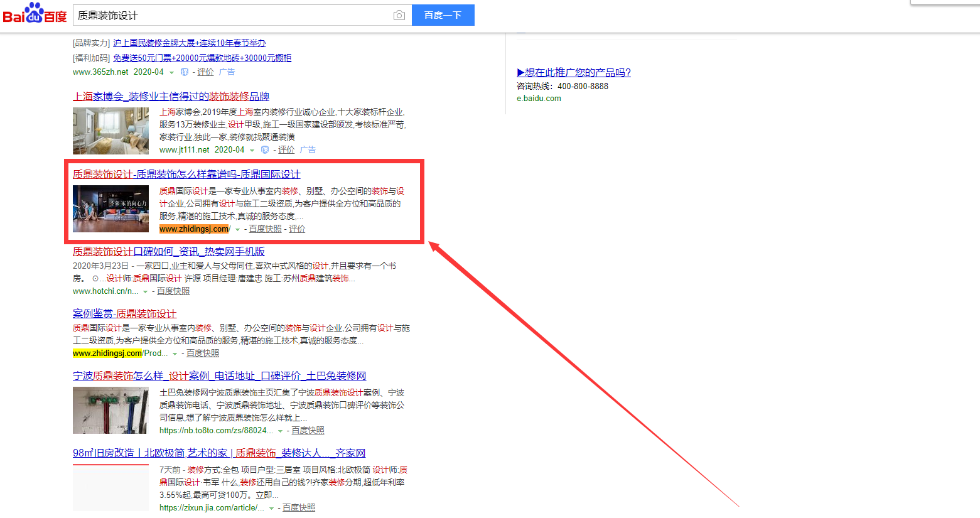Click www.zhidingsj.com/Prod... URL
Image resolution: width=980 pixels, height=518 pixels.
121,353
